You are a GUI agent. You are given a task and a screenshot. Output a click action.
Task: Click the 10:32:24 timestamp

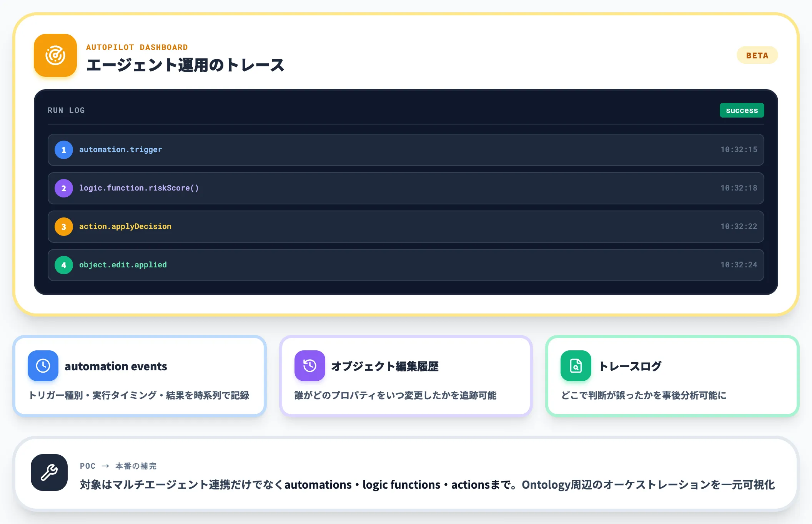[739, 265]
